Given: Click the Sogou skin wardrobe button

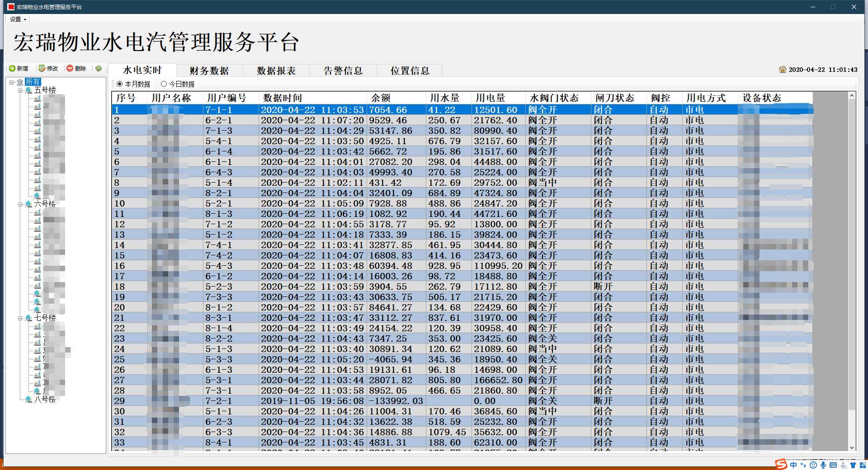Looking at the screenshot, I should [854, 465].
